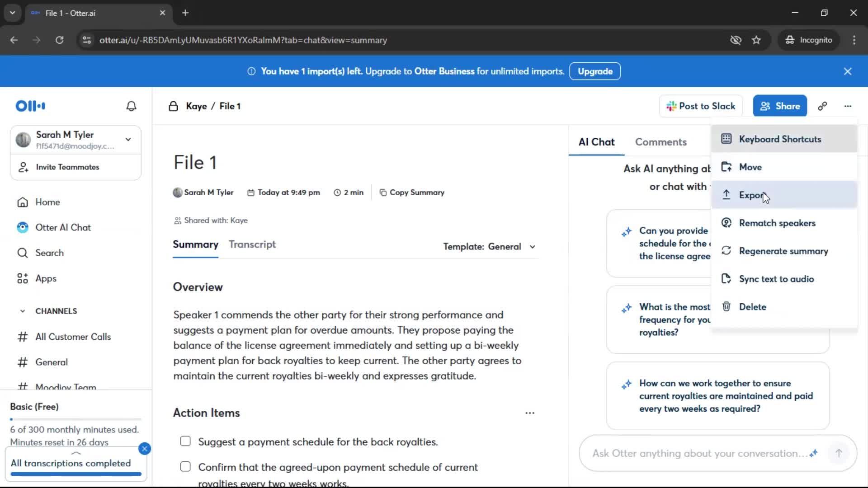Choose Sync text to audio
Viewport: 868px width, 488px height.
784,279
